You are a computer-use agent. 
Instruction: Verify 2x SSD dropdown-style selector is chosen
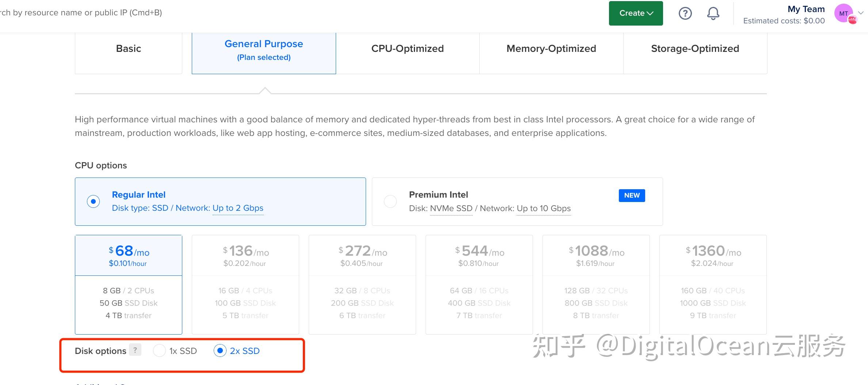(220, 351)
